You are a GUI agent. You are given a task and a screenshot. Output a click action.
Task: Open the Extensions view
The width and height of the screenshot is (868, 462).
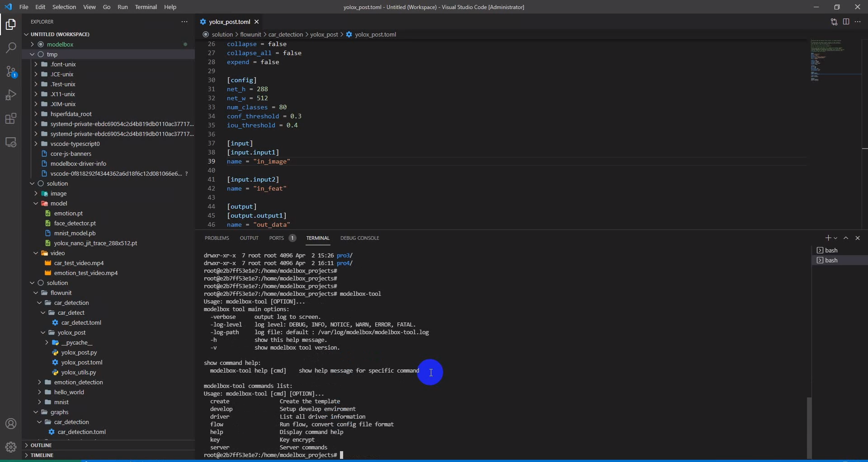coord(11,119)
